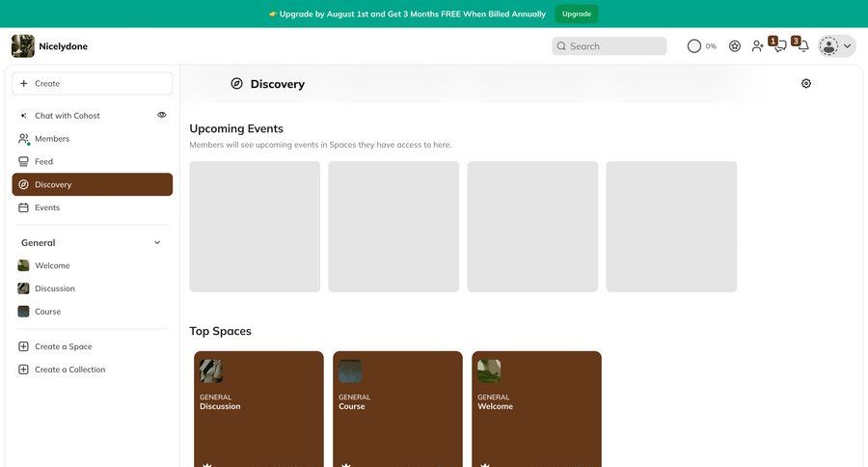Image resolution: width=868 pixels, height=467 pixels.
Task: Open the Welcome space in sidebar
Action: [93, 265]
